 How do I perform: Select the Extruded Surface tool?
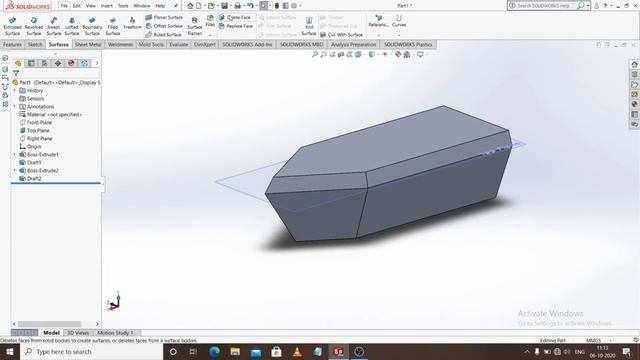(12, 26)
